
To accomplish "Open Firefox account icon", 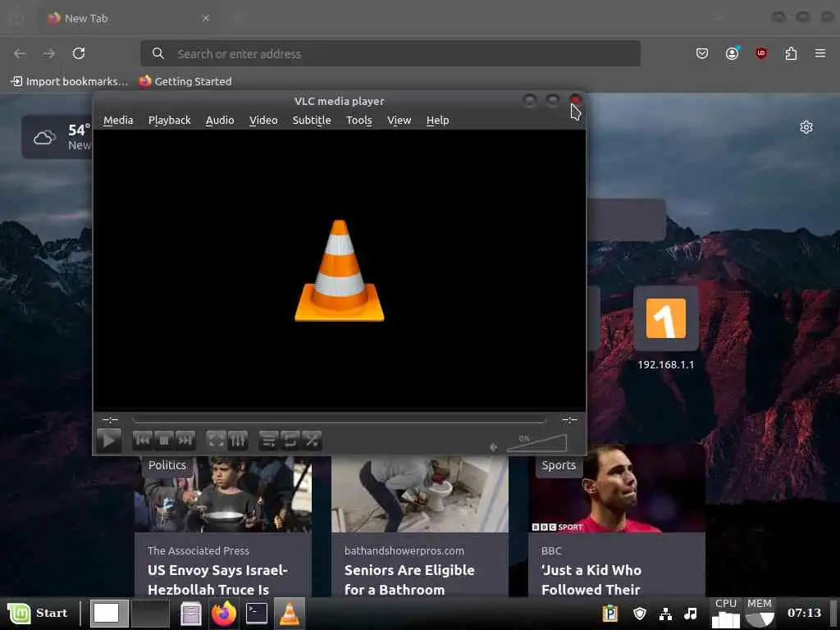I will [732, 53].
